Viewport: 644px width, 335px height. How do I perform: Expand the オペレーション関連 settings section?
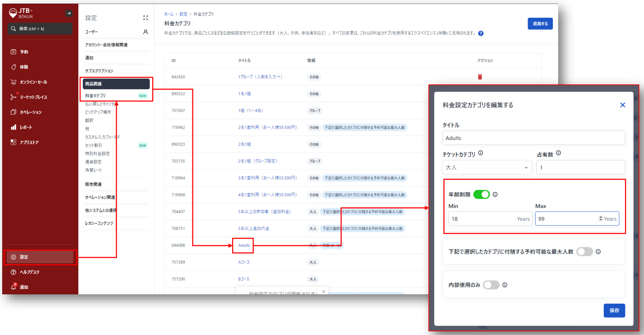[x=100, y=197]
